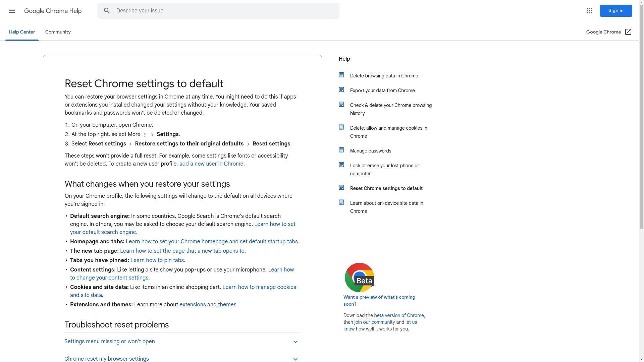Screen dimensions: 644x362
Task: Switch to the Community tab
Action: pyautogui.click(x=58, y=32)
